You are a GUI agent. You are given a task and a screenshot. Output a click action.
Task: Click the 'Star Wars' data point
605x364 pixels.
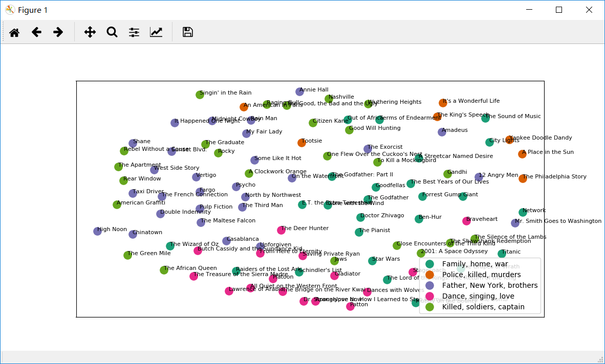coord(372,261)
